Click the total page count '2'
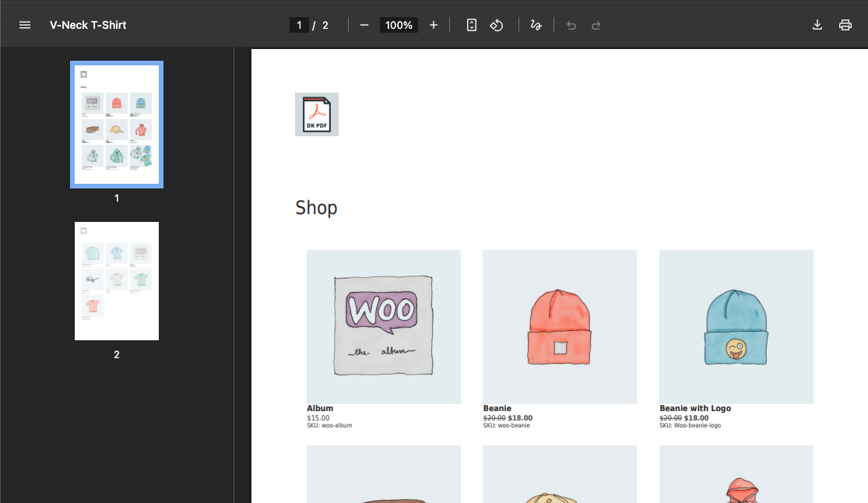The image size is (868, 503). click(325, 26)
